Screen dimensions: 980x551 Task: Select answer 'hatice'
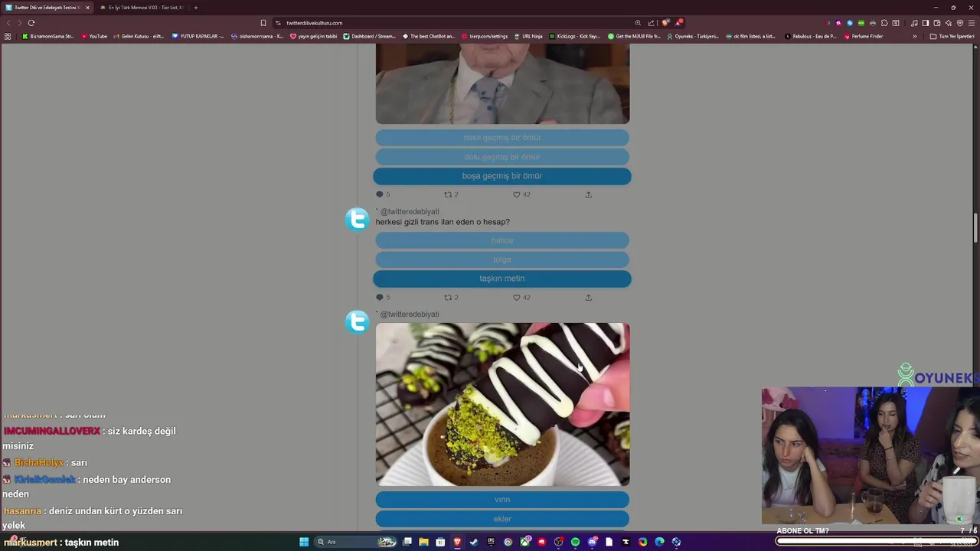point(502,240)
